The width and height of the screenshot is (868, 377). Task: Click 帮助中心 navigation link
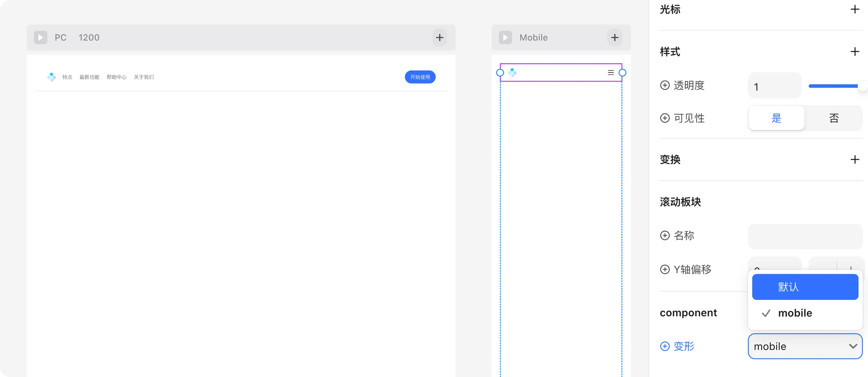pos(117,77)
